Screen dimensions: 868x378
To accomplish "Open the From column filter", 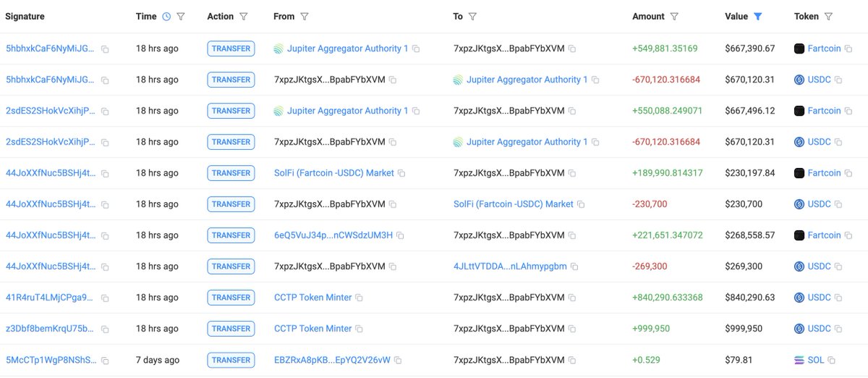I will pyautogui.click(x=305, y=17).
